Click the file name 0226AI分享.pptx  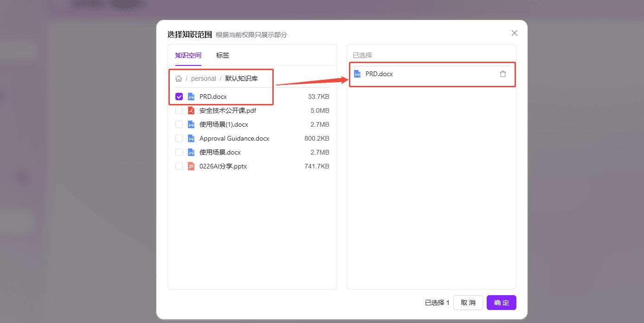pyautogui.click(x=223, y=166)
